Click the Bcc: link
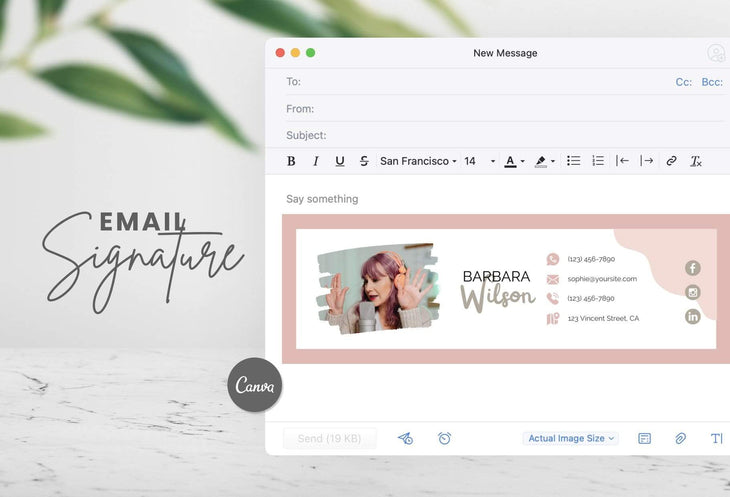The width and height of the screenshot is (730, 497). point(712,82)
